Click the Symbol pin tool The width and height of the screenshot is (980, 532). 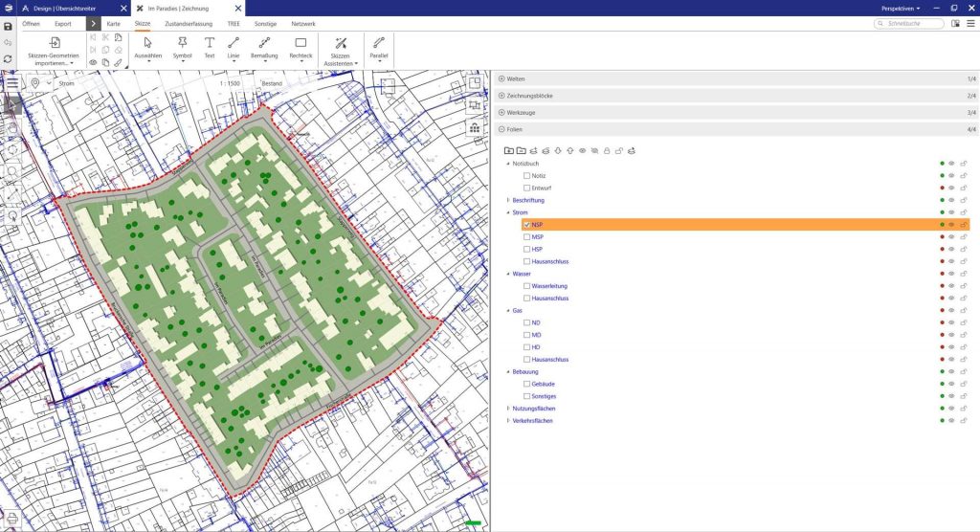[x=182, y=44]
